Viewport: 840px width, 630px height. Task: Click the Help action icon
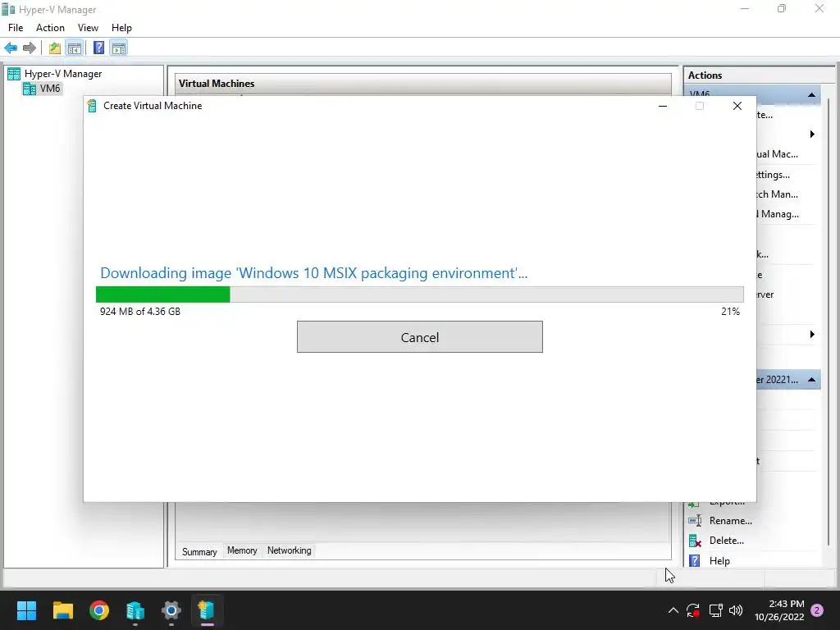click(695, 561)
